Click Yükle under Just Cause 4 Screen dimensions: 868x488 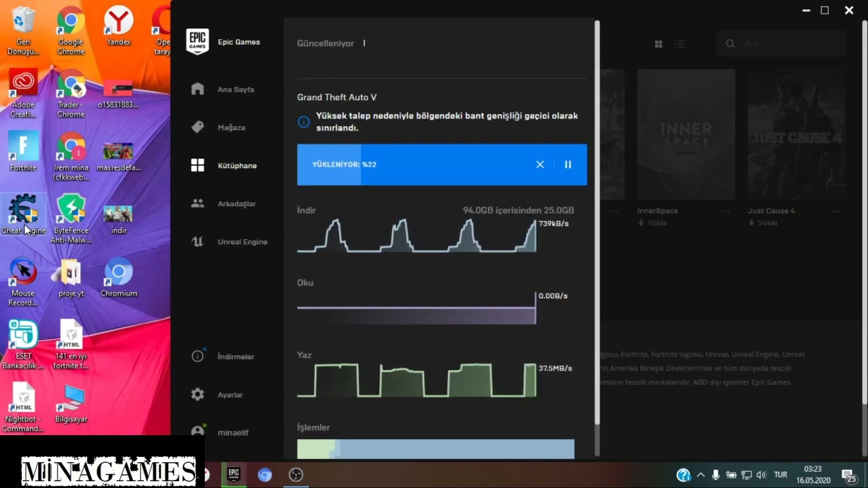pos(762,223)
